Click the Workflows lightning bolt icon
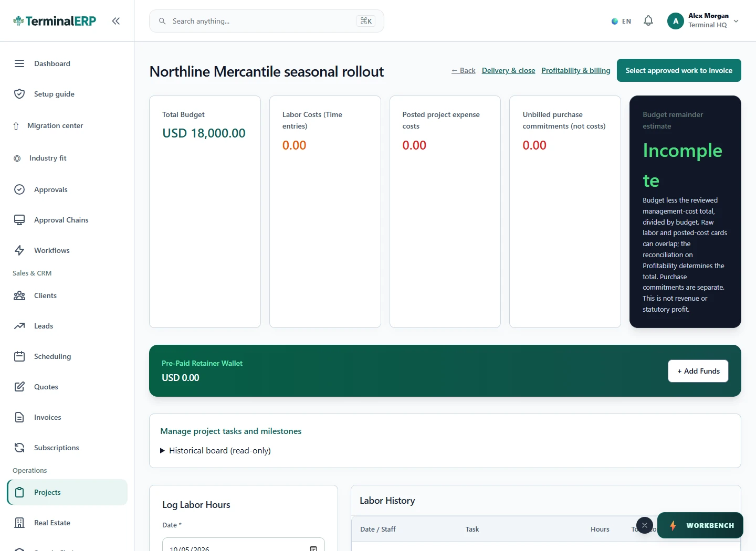This screenshot has width=756, height=551. (x=19, y=250)
